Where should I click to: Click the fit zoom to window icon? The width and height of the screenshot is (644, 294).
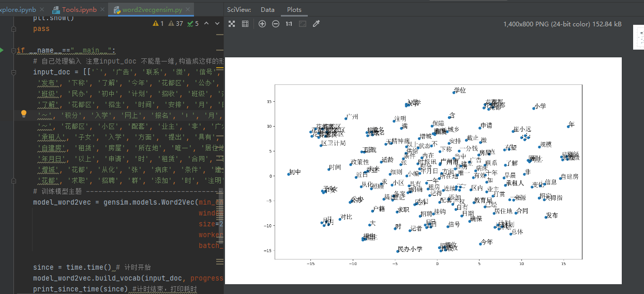click(303, 24)
